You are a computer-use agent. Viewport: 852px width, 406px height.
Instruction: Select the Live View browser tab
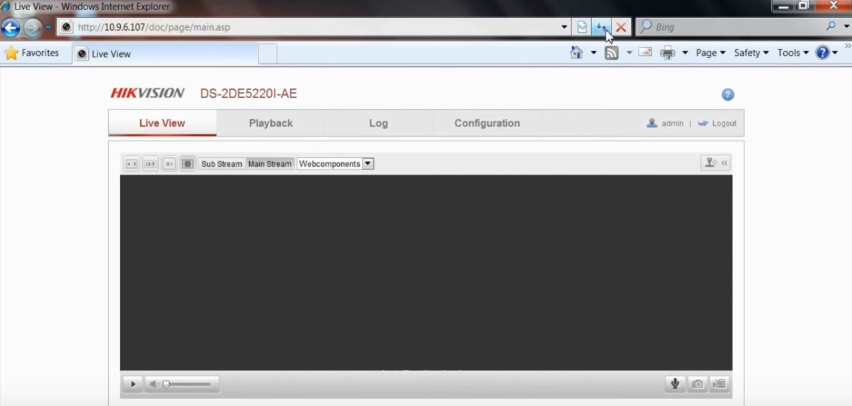click(165, 54)
